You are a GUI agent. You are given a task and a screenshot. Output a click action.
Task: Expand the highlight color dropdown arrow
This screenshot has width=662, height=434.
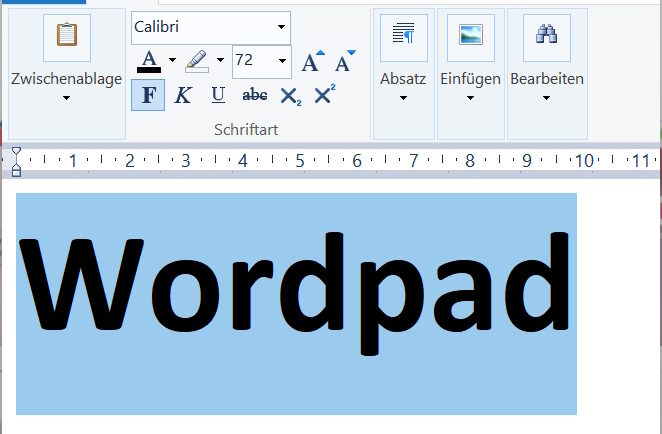pyautogui.click(x=220, y=62)
